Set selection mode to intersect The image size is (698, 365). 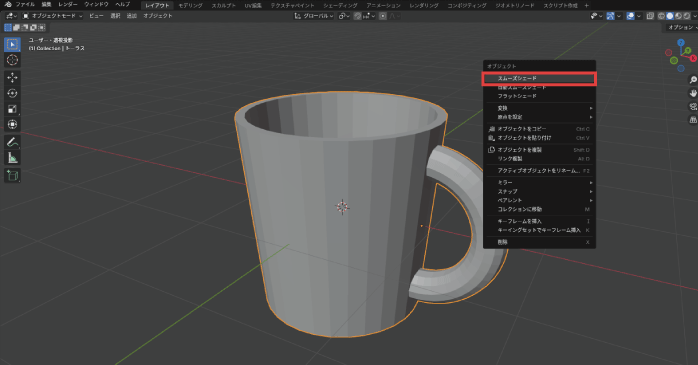point(41,28)
